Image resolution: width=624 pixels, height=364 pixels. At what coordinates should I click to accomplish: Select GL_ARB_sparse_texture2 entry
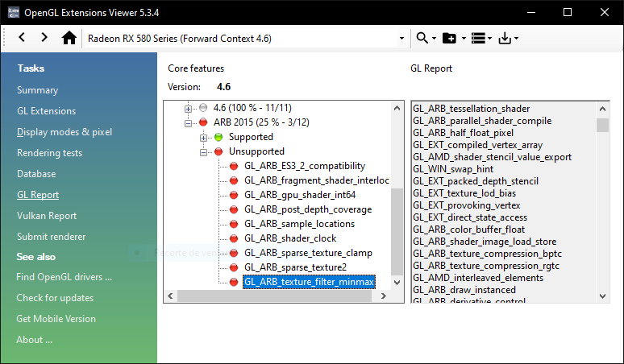295,267
